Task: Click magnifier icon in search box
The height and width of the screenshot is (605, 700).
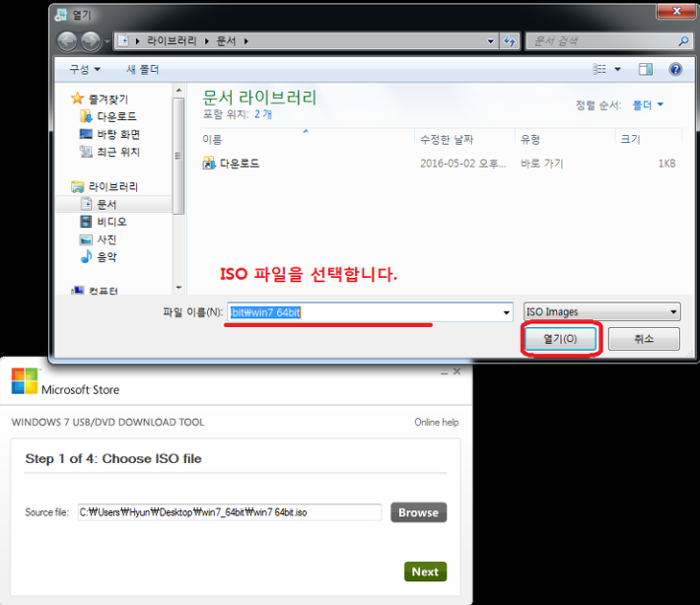Action: pyautogui.click(x=683, y=41)
